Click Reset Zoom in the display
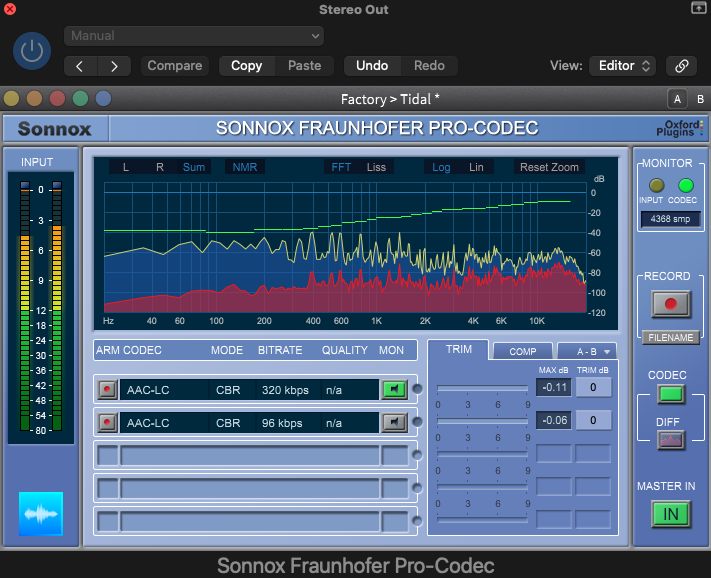The width and height of the screenshot is (711, 578). click(x=549, y=167)
